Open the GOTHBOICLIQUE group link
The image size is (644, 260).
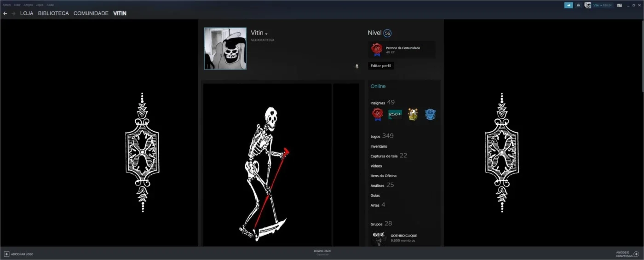(x=404, y=236)
